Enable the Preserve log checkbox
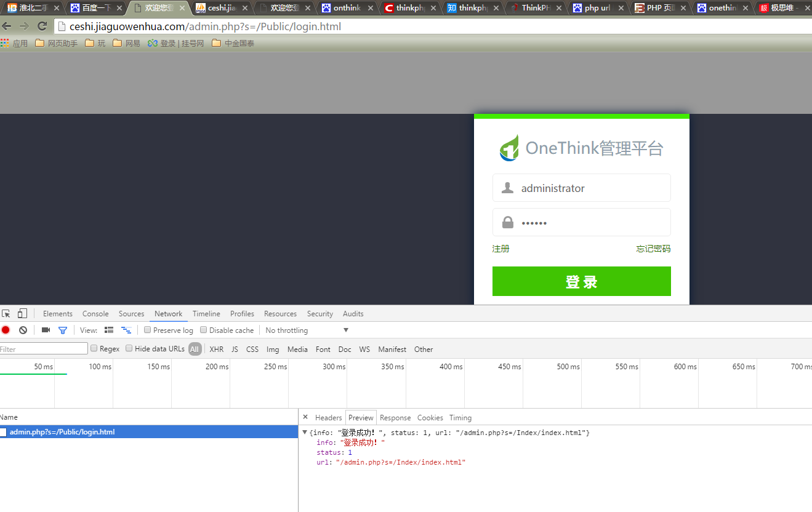The height and width of the screenshot is (512, 812). pyautogui.click(x=148, y=330)
